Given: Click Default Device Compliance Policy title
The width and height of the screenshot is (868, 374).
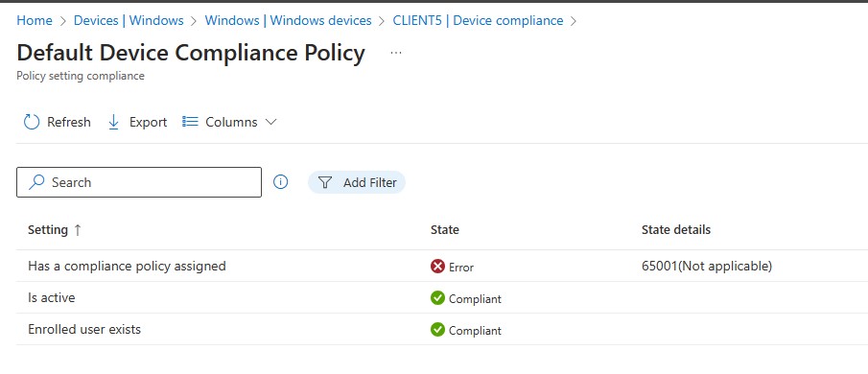Looking at the screenshot, I should 191,53.
